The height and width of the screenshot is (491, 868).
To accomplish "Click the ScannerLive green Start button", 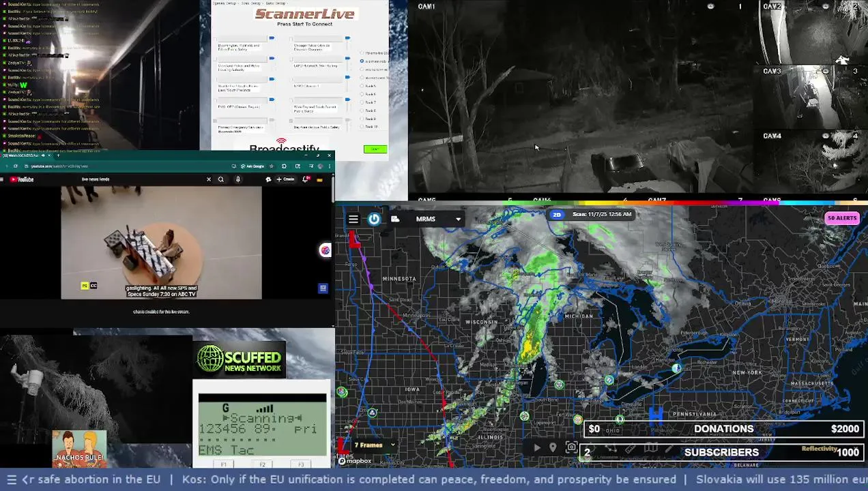I will (x=375, y=149).
